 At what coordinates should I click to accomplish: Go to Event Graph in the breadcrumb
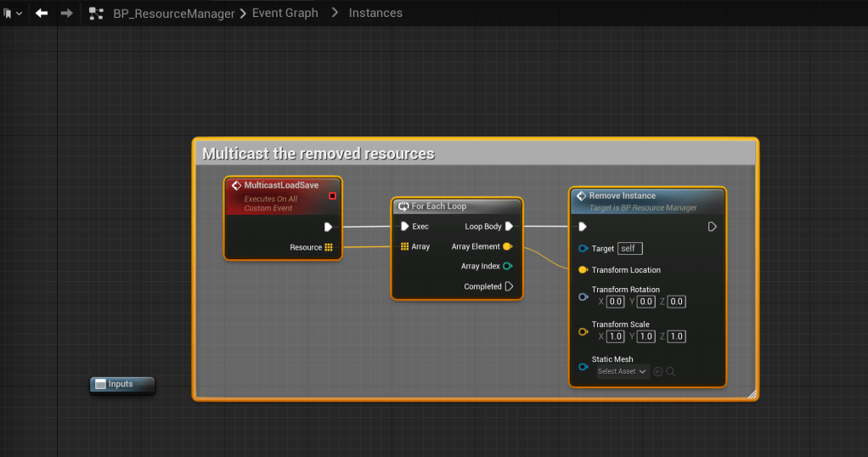pyautogui.click(x=285, y=13)
